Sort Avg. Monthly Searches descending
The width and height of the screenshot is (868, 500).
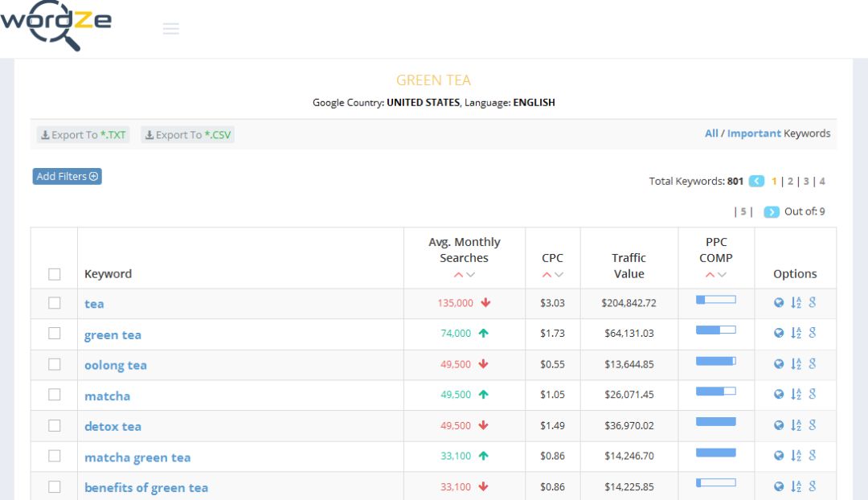pyautogui.click(x=471, y=275)
